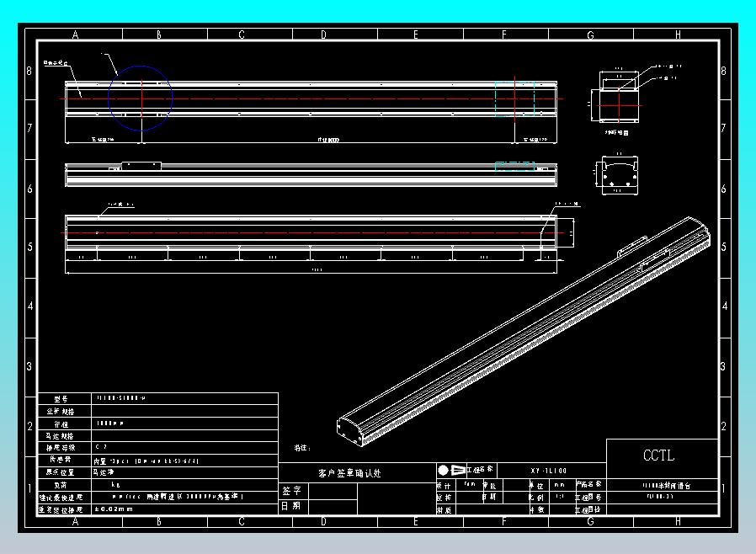Click the 客户签章确认处 heading
Viewport: 756px width, 554px height.
click(x=349, y=473)
